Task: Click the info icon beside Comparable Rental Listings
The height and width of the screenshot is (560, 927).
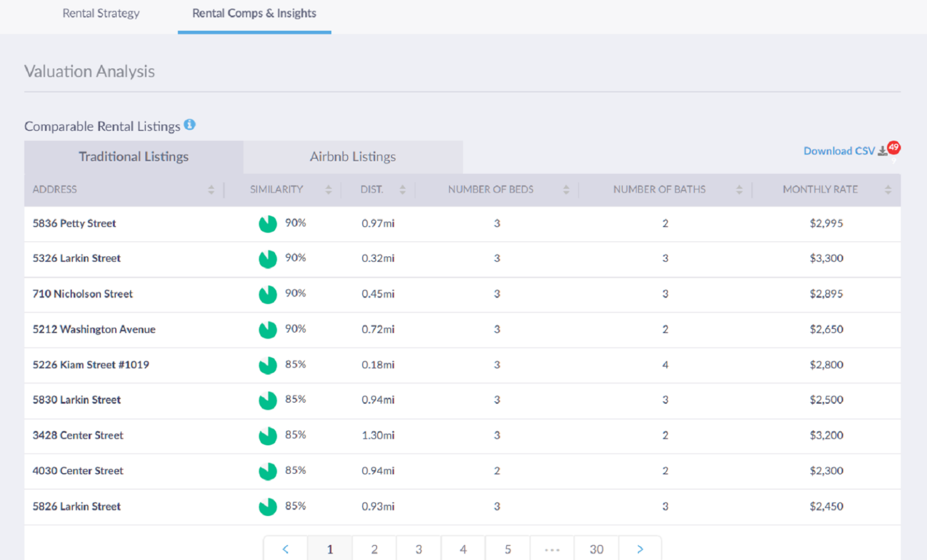Action: click(x=190, y=125)
